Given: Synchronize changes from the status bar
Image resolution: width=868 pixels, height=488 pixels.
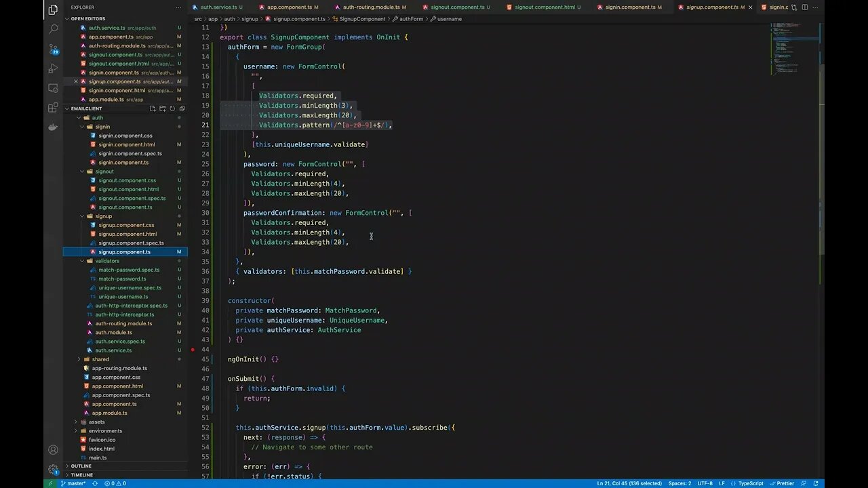Looking at the screenshot, I should point(96,483).
